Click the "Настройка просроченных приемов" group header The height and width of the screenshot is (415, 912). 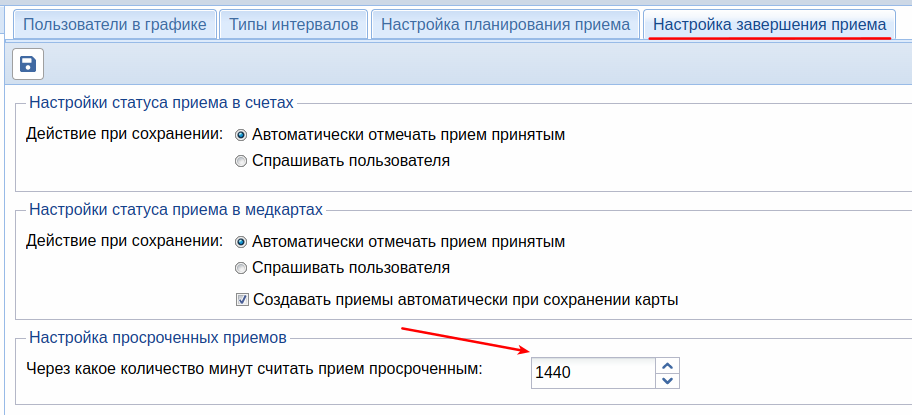pos(158,336)
